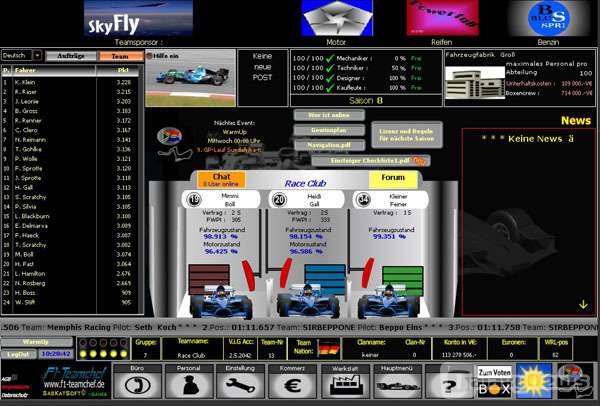Click the Motor supplier star logo
The height and width of the screenshot is (406, 600).
(337, 18)
